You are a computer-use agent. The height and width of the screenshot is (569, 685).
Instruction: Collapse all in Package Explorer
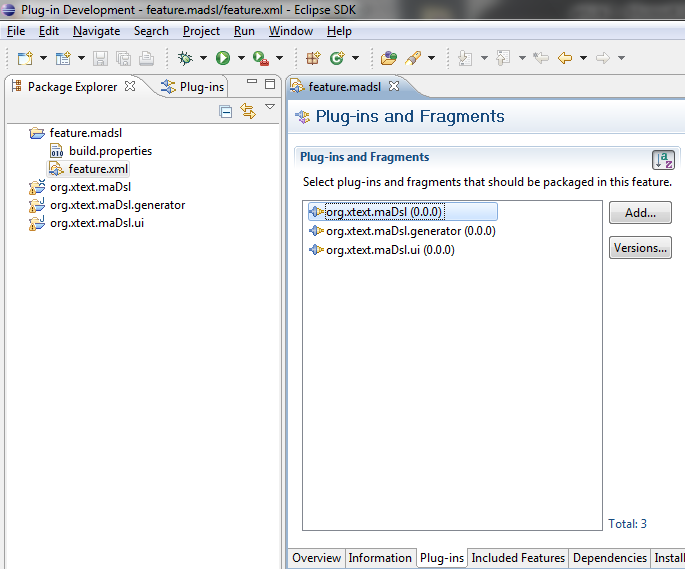[226, 111]
